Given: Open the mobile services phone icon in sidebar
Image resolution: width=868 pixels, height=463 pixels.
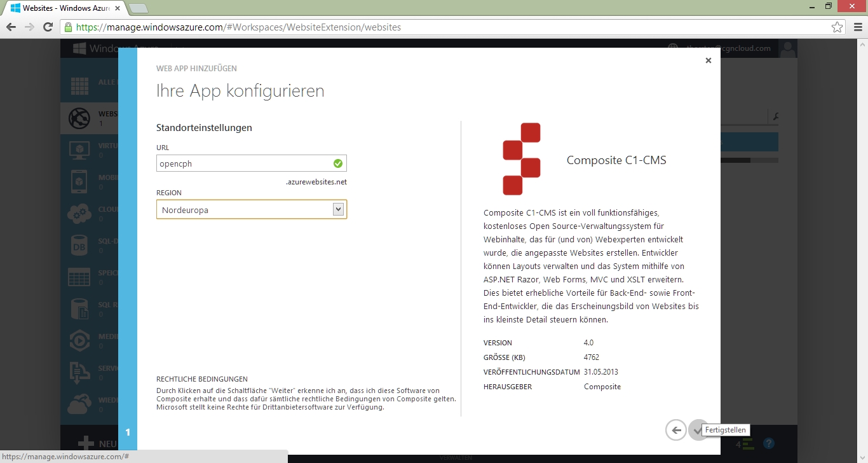Looking at the screenshot, I should pyautogui.click(x=80, y=182).
